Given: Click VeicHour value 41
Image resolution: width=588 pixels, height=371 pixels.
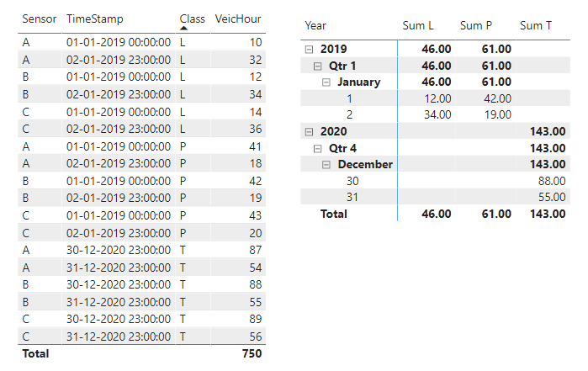Looking at the screenshot, I should tap(256, 146).
